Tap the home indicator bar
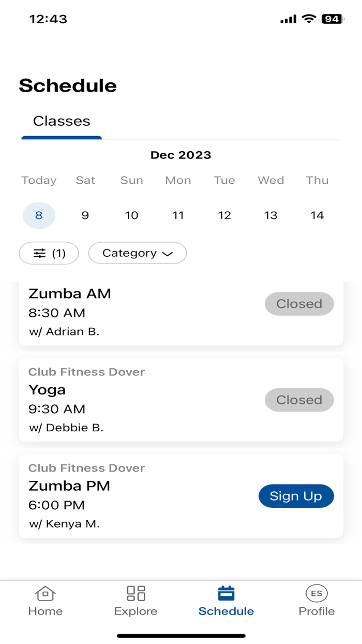 [x=181, y=634]
